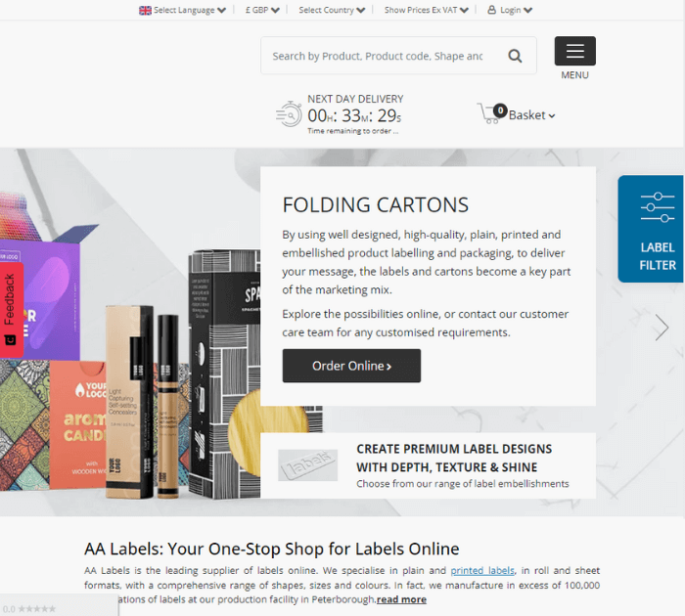Open the hamburger MENU button
The height and width of the screenshot is (616, 685).
pos(575,51)
